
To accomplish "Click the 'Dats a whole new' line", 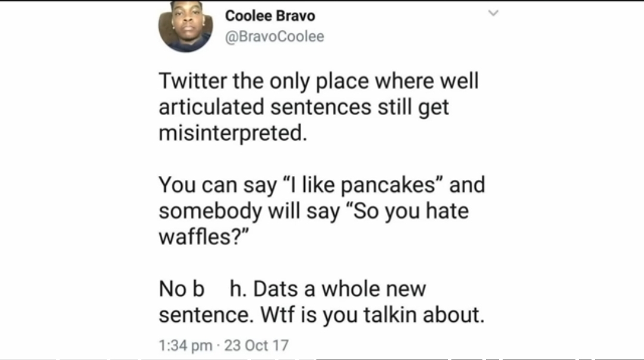I will 339,289.
